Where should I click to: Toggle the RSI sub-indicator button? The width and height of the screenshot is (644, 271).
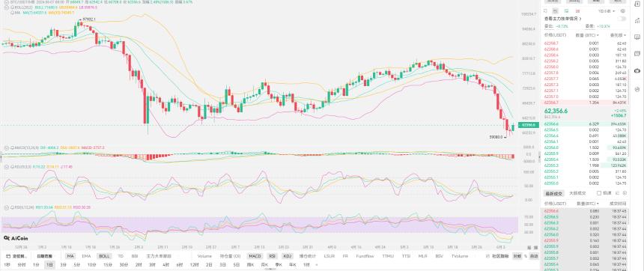point(273,256)
